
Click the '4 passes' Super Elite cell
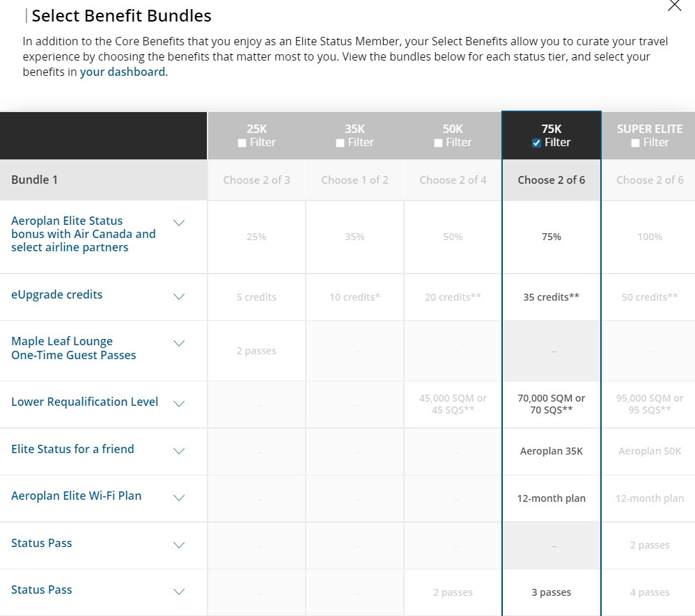tap(650, 592)
